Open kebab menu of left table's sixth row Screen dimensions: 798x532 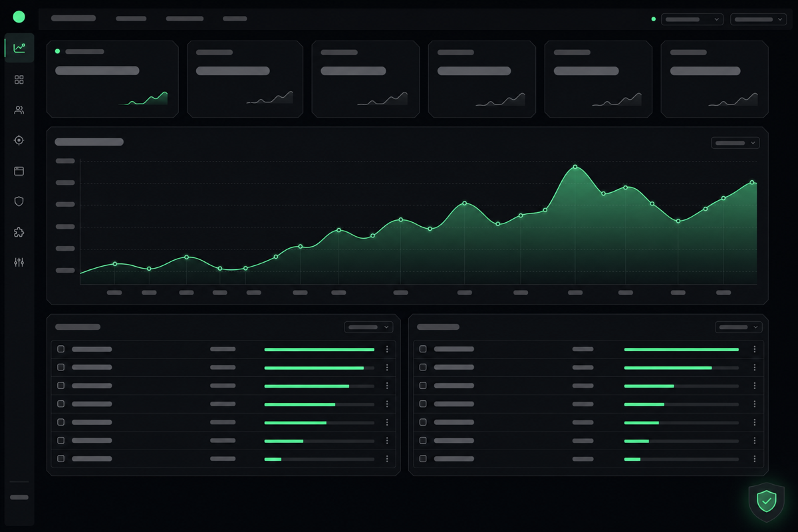pos(387,440)
